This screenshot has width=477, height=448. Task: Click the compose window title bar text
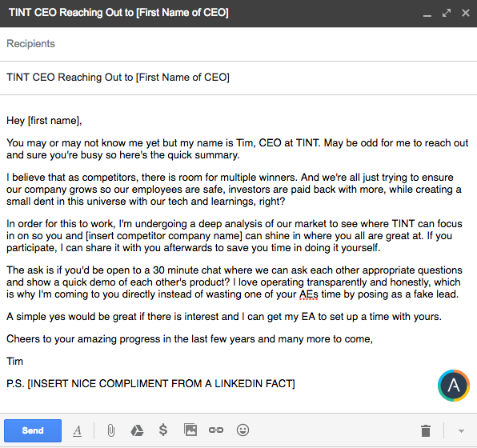118,13
